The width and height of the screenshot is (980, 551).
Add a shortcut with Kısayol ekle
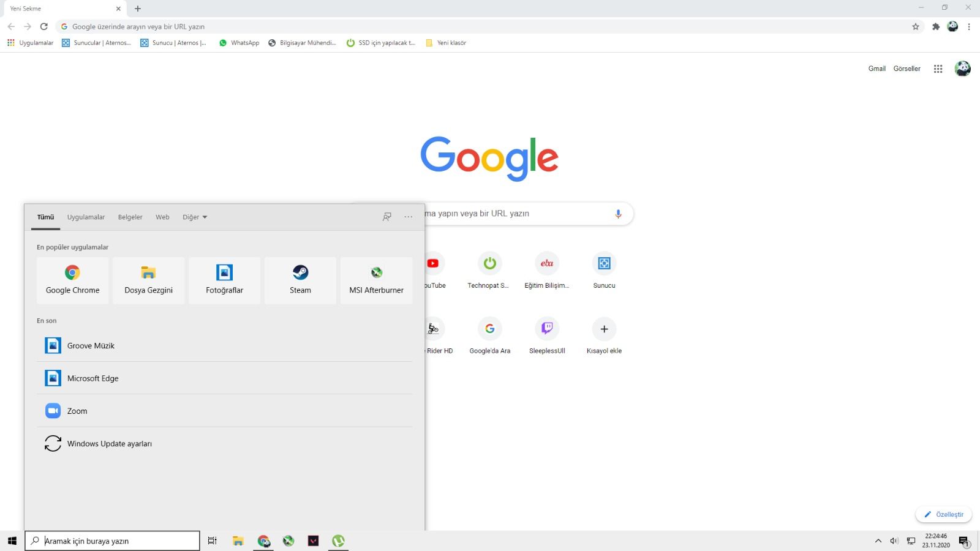pos(604,335)
